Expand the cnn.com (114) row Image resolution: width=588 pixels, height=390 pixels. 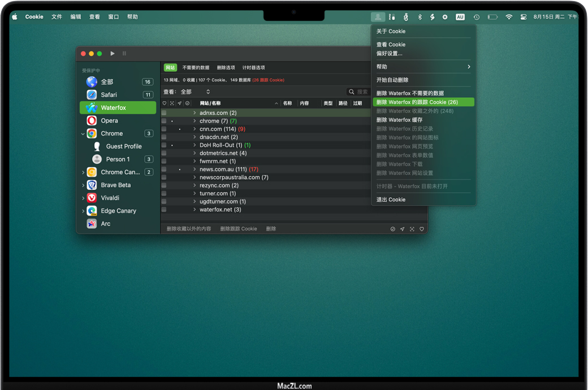(194, 129)
